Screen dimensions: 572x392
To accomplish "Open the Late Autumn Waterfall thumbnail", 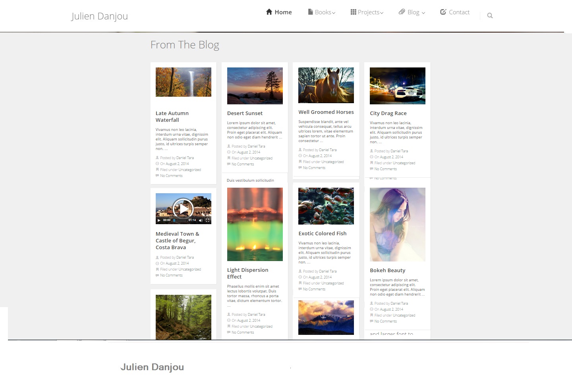I will coord(184,82).
